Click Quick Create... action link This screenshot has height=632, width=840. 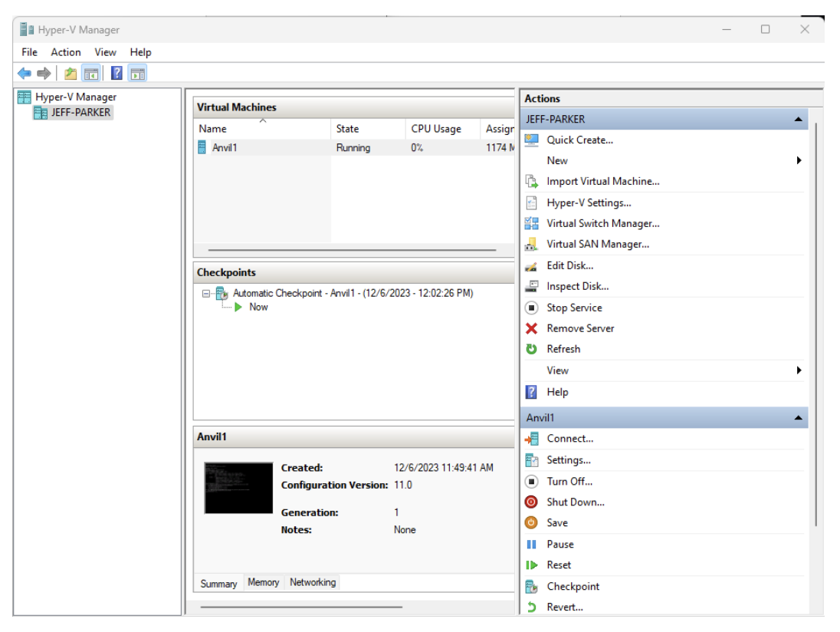click(x=579, y=140)
